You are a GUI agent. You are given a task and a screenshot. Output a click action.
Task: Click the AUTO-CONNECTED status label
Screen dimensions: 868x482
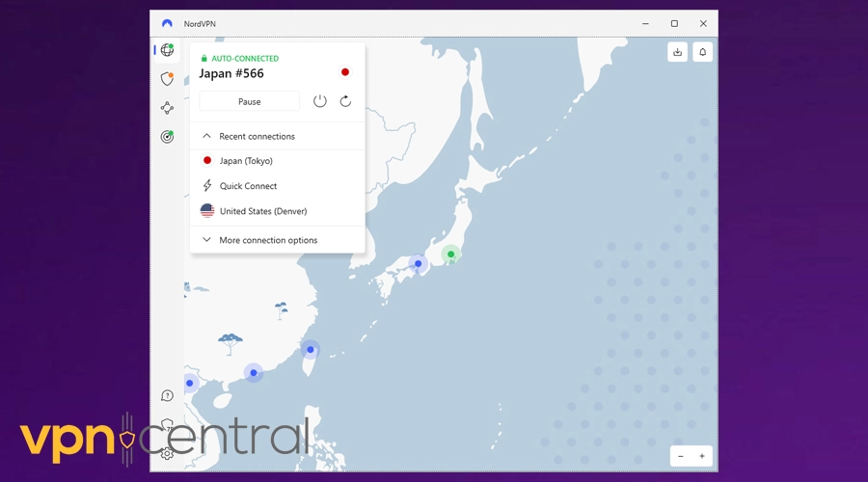pos(245,58)
